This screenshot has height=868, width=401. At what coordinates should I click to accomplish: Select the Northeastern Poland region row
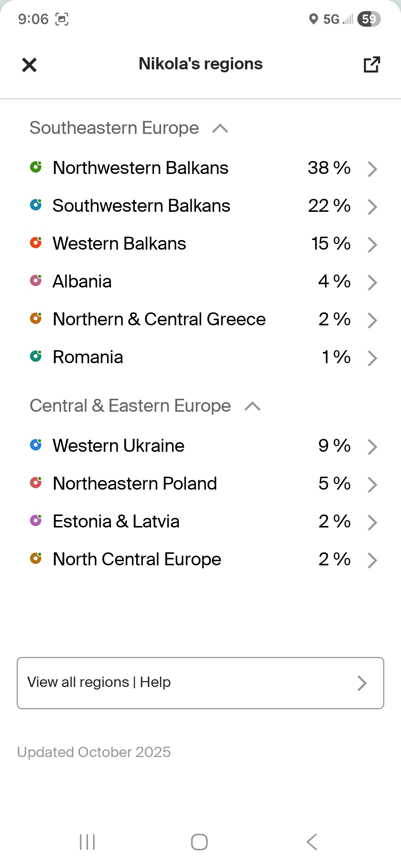pos(135,484)
